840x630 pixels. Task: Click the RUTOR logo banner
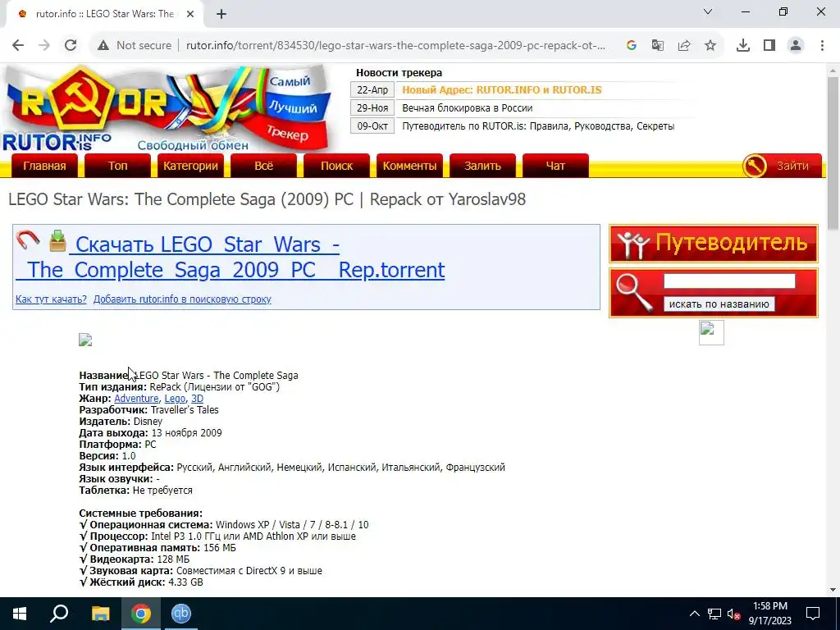167,108
